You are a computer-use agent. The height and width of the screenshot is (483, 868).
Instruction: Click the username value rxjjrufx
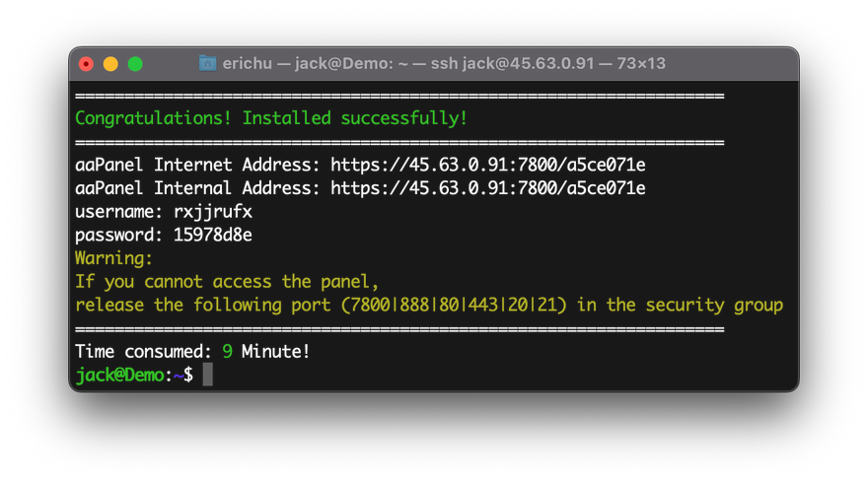[x=213, y=212]
